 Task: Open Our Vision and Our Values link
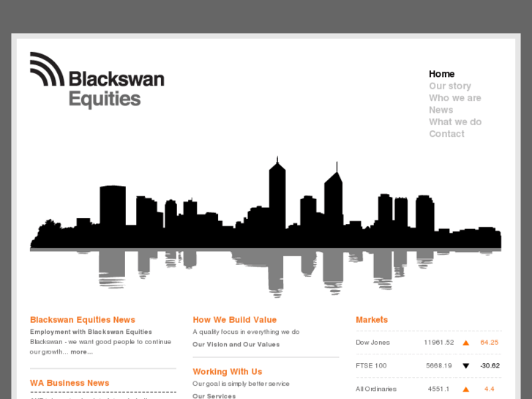(236, 344)
